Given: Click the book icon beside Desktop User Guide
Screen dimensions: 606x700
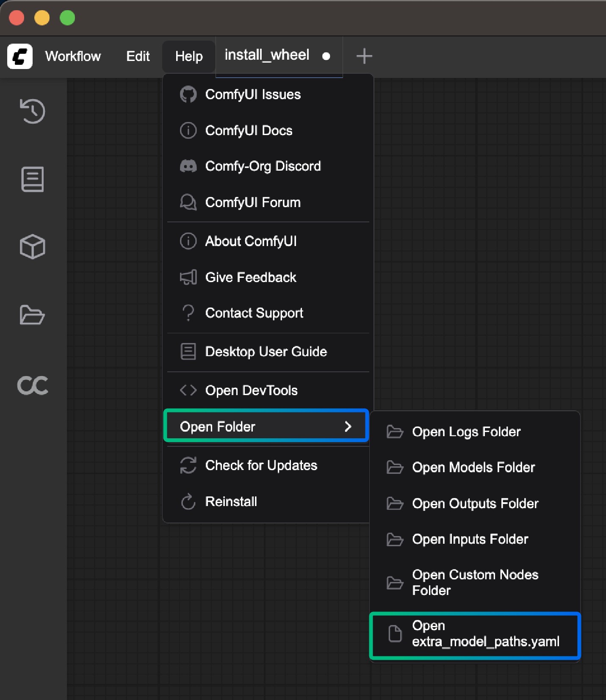Looking at the screenshot, I should (x=188, y=351).
